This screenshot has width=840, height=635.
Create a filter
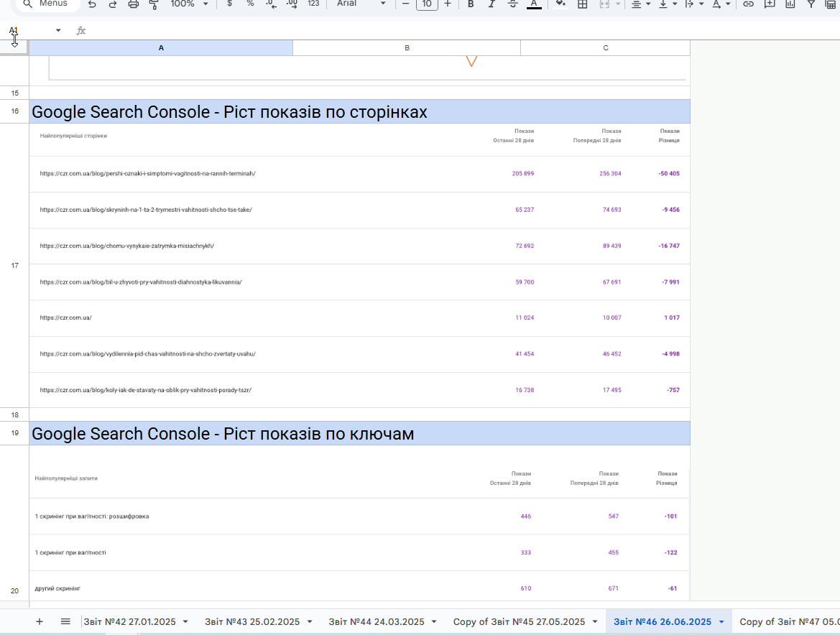(x=811, y=4)
